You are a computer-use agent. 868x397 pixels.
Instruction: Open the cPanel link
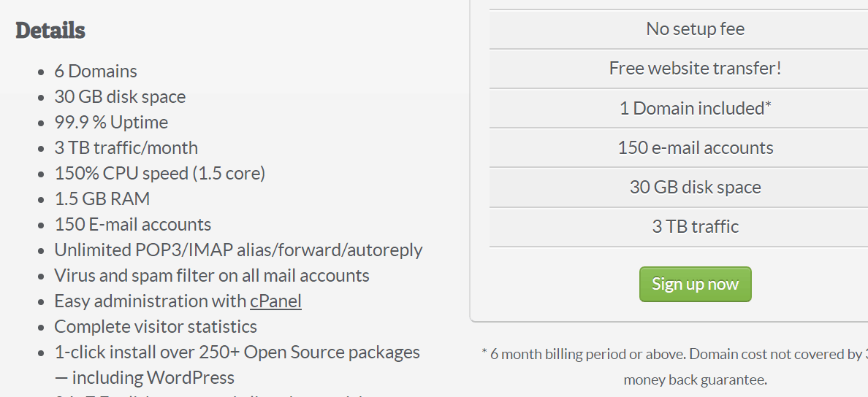point(275,301)
